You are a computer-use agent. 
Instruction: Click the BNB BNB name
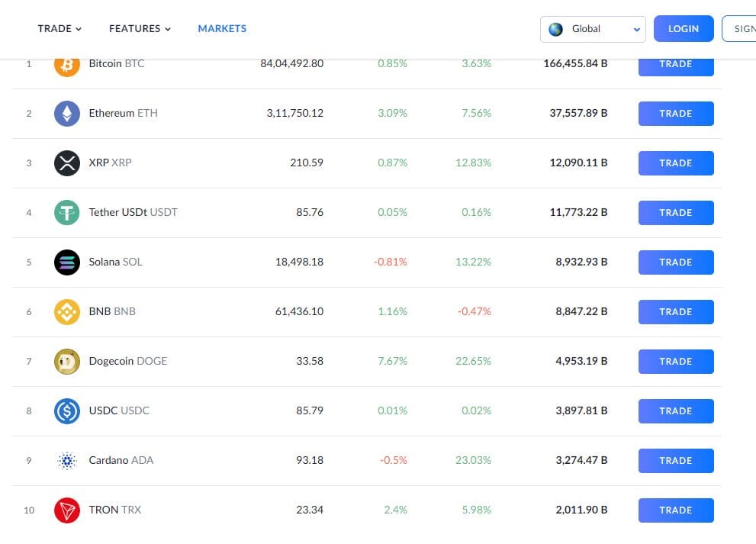point(112,311)
